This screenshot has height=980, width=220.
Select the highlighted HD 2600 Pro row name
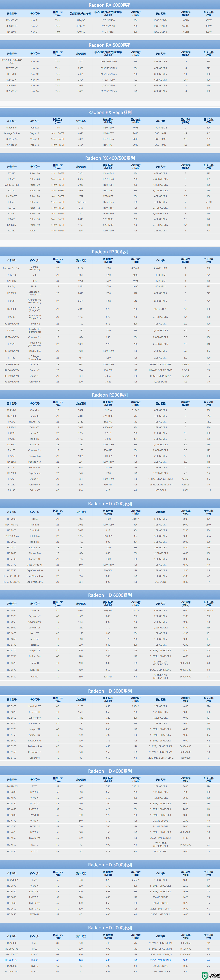point(11,960)
